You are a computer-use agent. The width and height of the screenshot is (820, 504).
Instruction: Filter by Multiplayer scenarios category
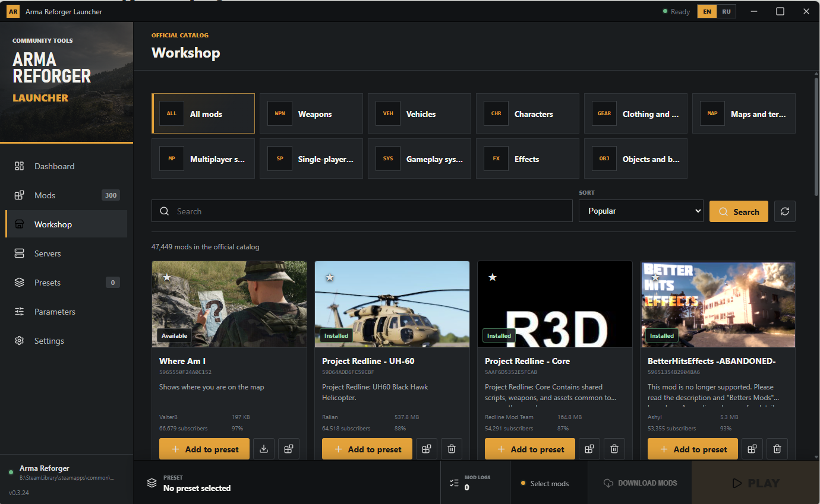[x=203, y=159]
